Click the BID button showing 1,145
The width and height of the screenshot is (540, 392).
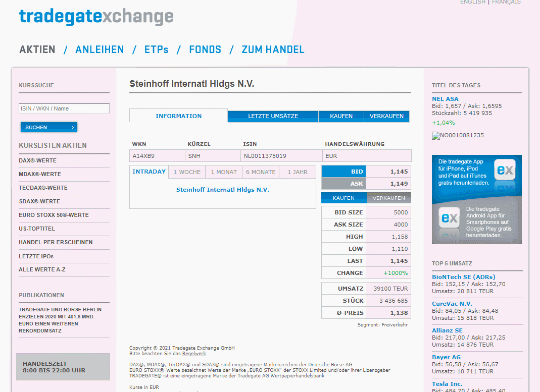[343, 172]
